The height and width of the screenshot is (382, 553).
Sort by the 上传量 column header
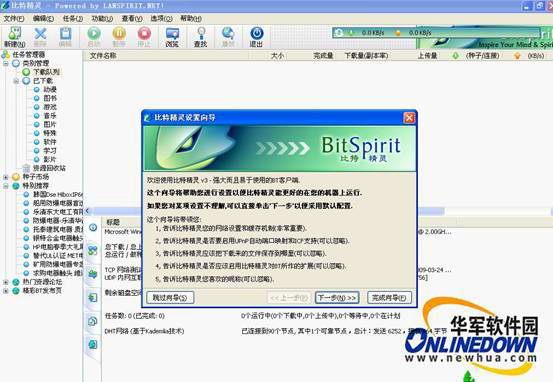(x=427, y=55)
